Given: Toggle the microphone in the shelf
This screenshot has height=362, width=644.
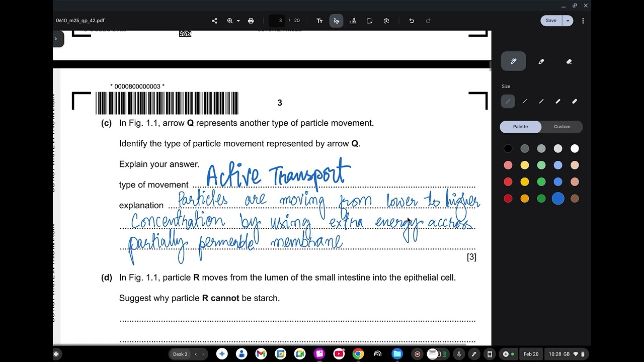Looking at the screenshot, I should 459,354.
